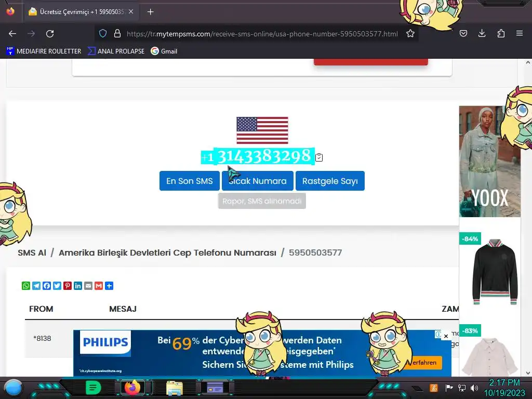This screenshot has height=399, width=532.
Task: Click the Rapor, SMS alınamadı button
Action: (x=262, y=201)
